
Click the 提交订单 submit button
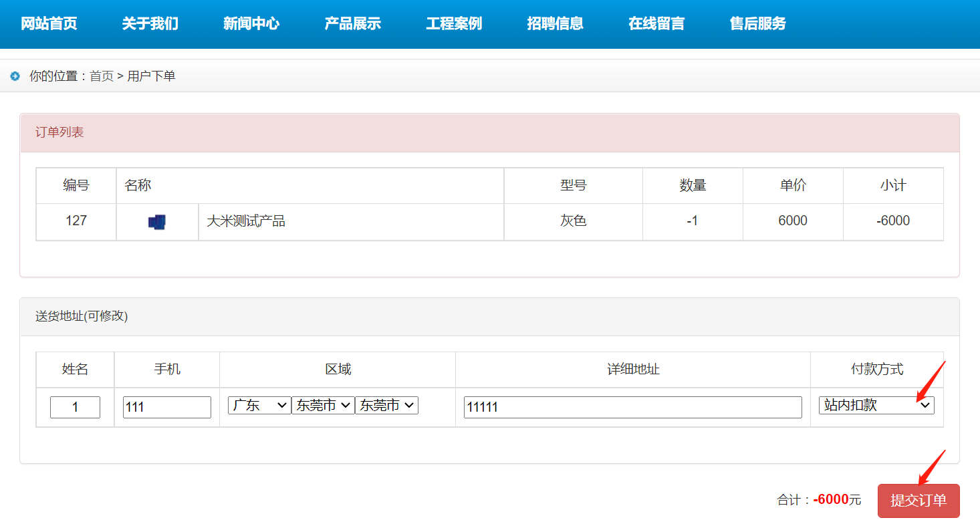coord(918,500)
